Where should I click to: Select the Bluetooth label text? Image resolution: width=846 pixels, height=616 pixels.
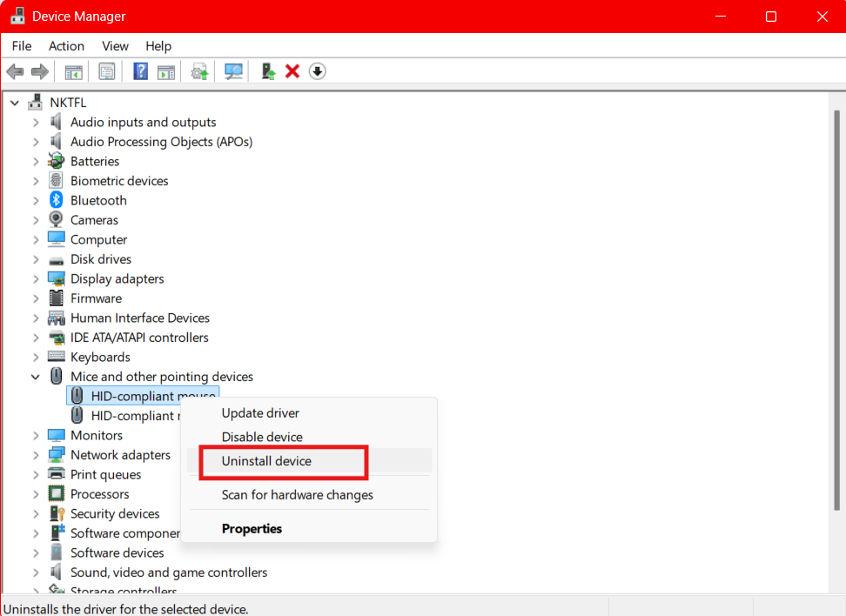tap(98, 200)
